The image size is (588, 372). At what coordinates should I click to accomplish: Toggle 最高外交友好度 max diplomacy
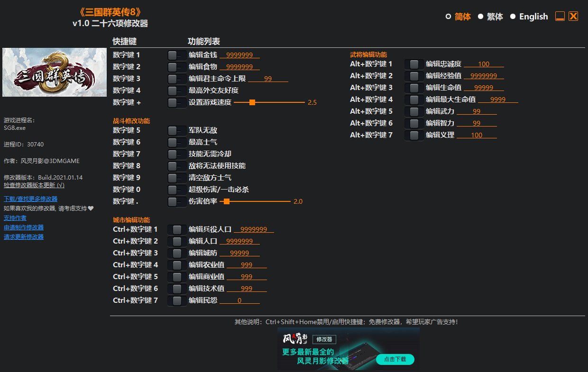(176, 90)
